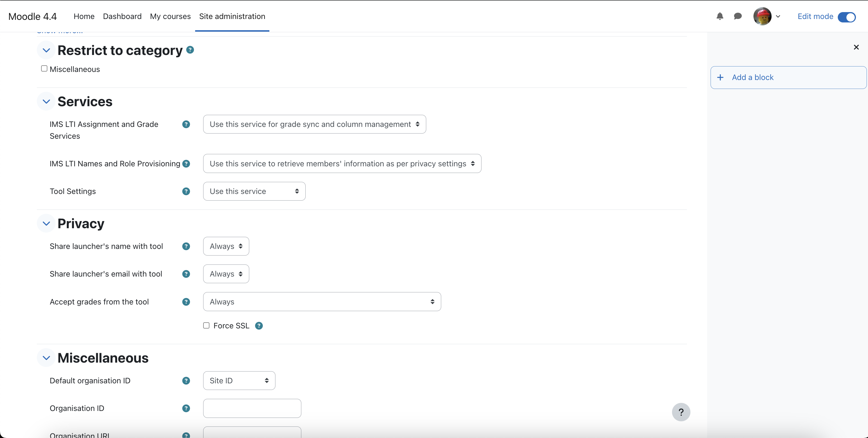The height and width of the screenshot is (438, 868).
Task: Click the Moodle 4.4 site name
Action: tap(32, 16)
